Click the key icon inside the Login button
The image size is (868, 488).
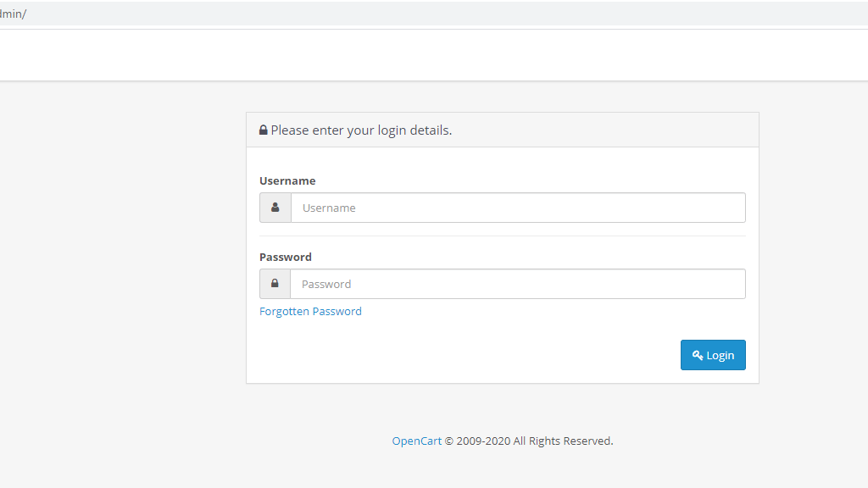coord(698,355)
